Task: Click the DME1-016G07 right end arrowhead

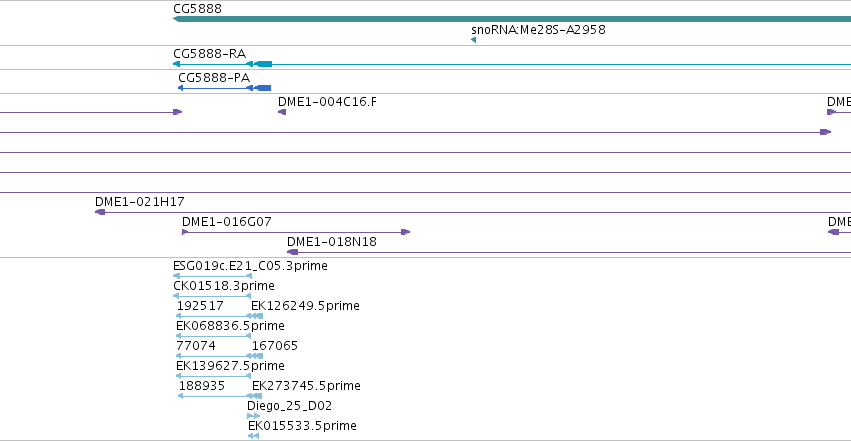Action: pos(405,232)
